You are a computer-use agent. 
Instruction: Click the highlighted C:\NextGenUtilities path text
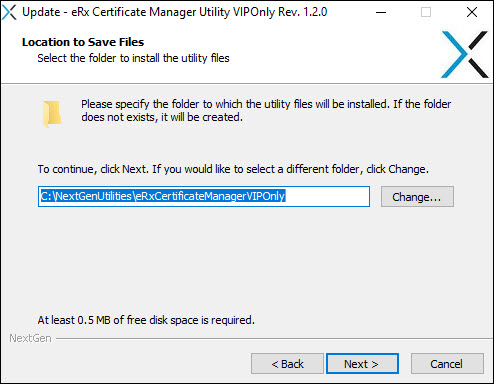coord(163,196)
